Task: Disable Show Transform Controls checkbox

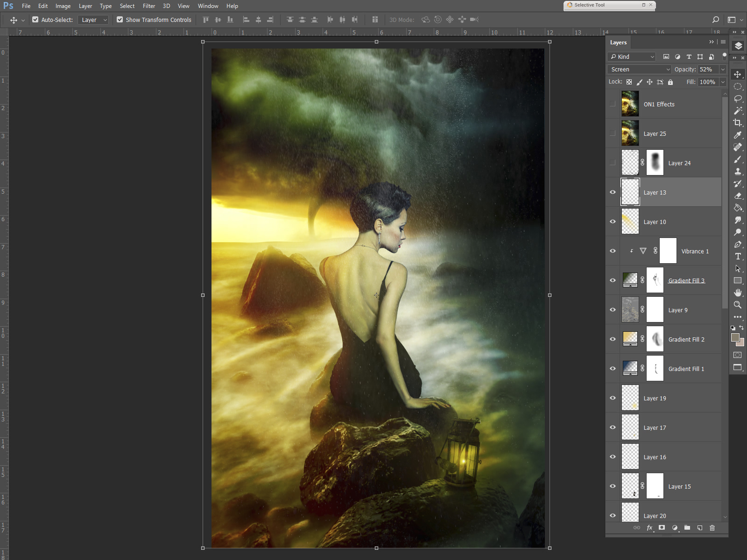Action: 120,20
